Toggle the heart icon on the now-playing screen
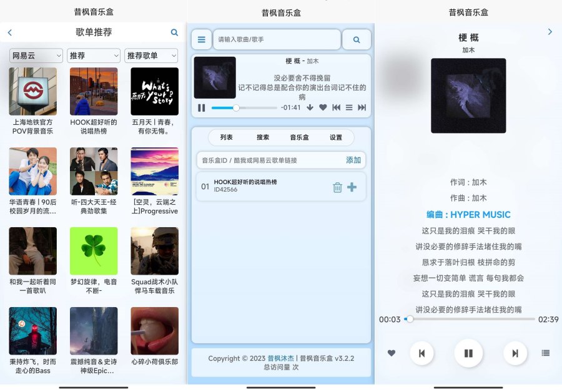The width and height of the screenshot is (562, 392). tap(391, 353)
